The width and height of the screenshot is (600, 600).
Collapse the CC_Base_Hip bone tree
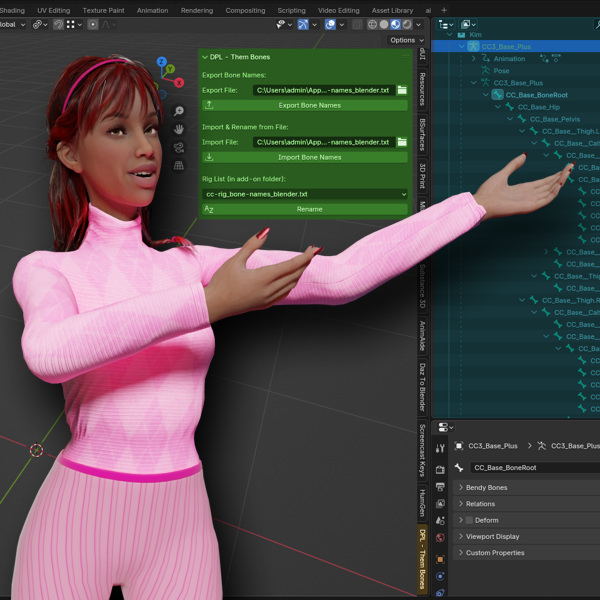498,107
